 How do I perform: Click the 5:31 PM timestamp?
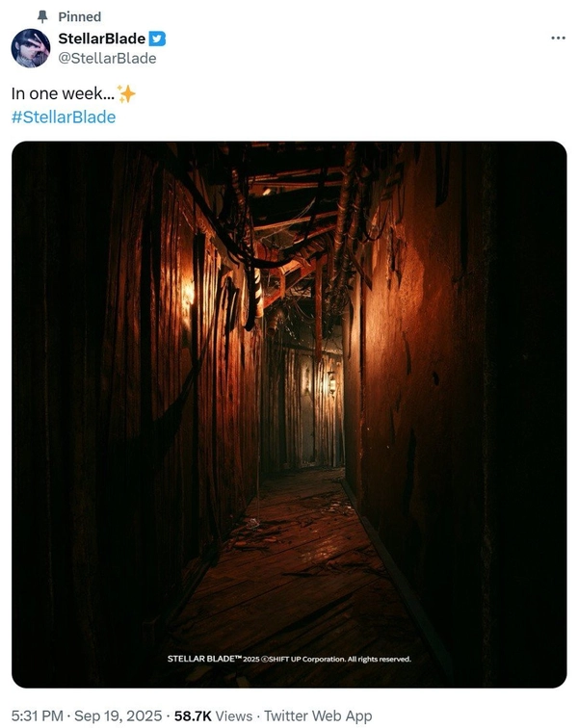(x=38, y=715)
